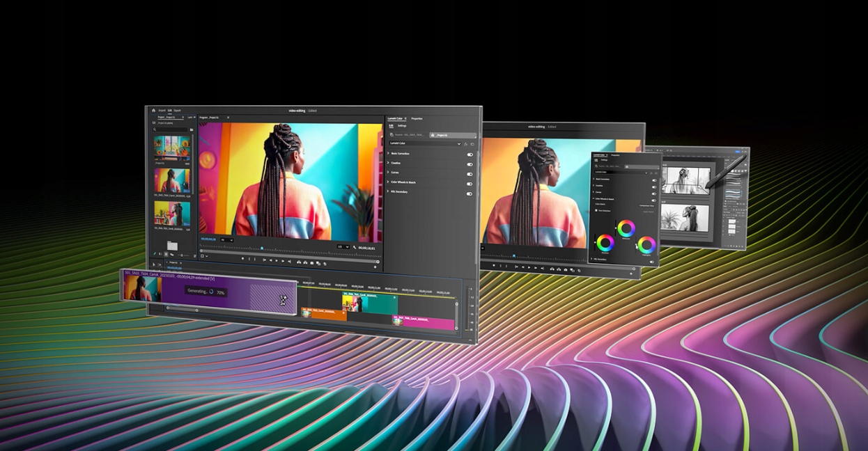Open the Export workspace tab
Image resolution: width=868 pixels, height=451 pixels.
pos(178,110)
